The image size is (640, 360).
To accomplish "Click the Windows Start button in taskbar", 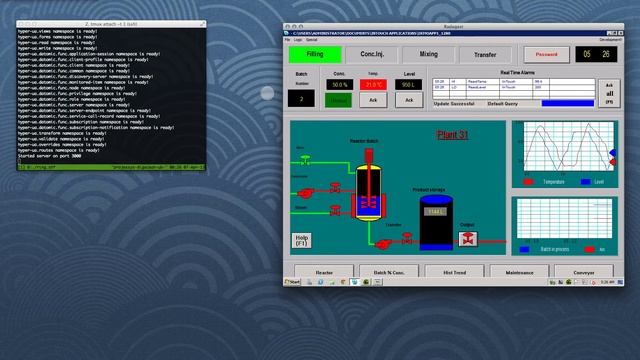I will (x=292, y=282).
